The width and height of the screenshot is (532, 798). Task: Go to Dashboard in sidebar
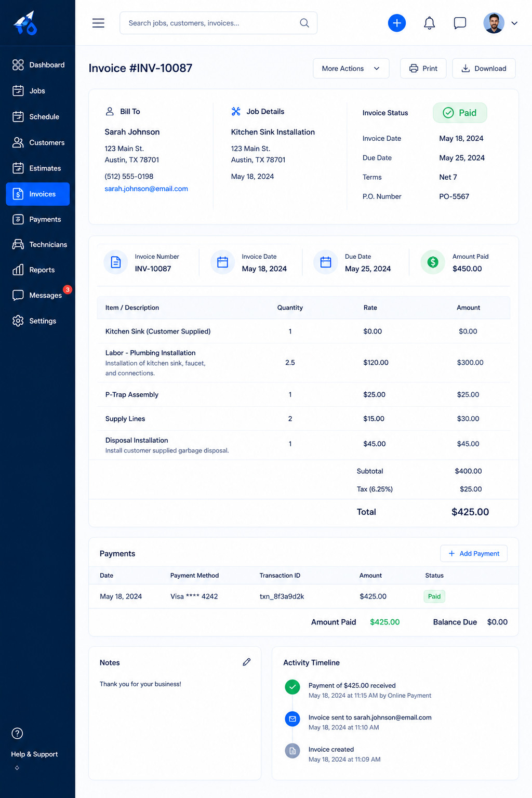[38, 65]
